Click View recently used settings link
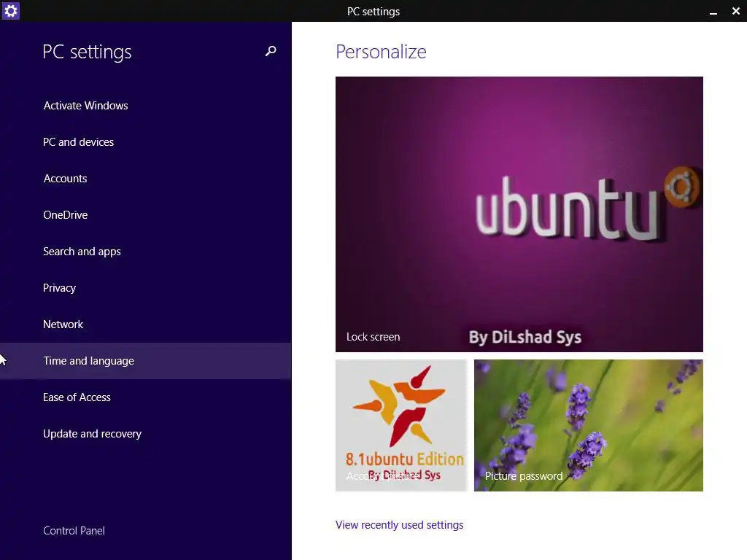This screenshot has width=747, height=560. tap(399, 525)
